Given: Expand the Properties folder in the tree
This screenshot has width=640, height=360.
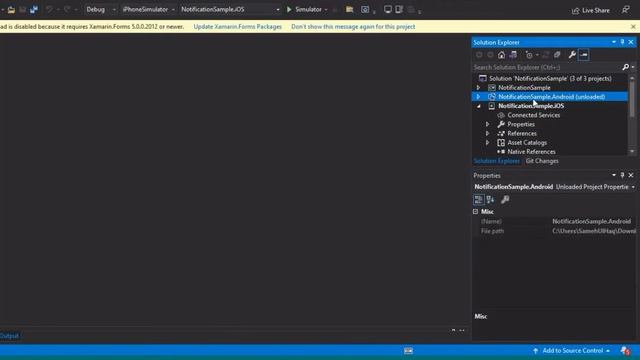Looking at the screenshot, I should [x=487, y=124].
